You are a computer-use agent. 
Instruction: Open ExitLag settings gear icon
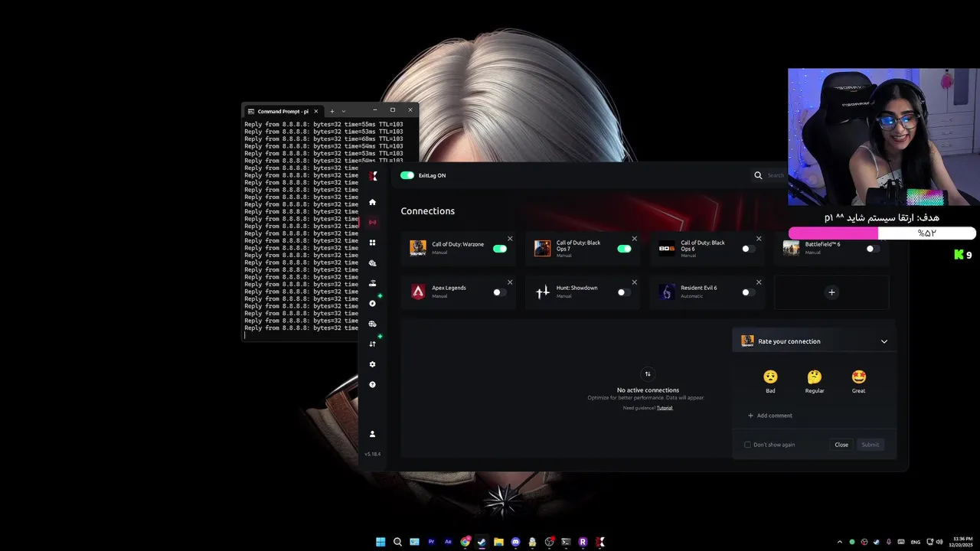pos(373,364)
